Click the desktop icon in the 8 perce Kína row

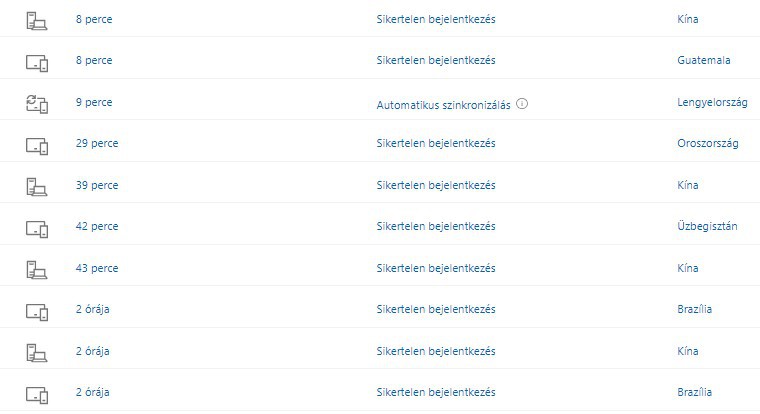[37, 20]
